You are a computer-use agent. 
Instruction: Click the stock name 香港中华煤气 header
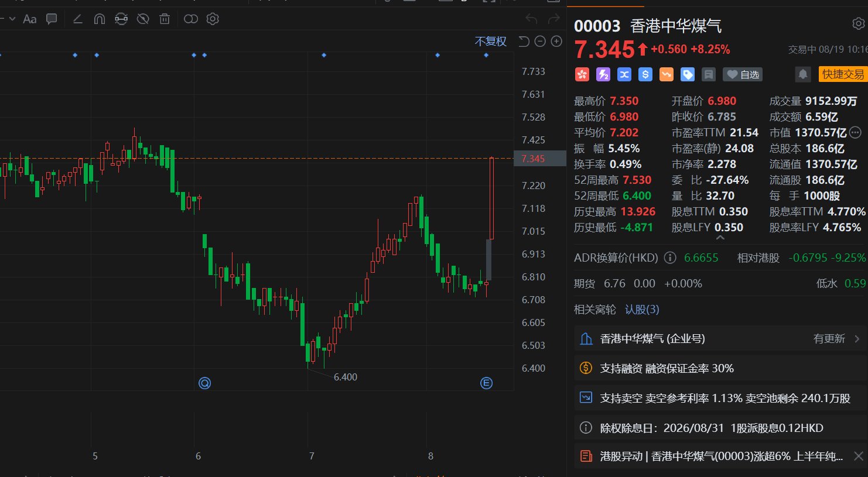(x=676, y=26)
